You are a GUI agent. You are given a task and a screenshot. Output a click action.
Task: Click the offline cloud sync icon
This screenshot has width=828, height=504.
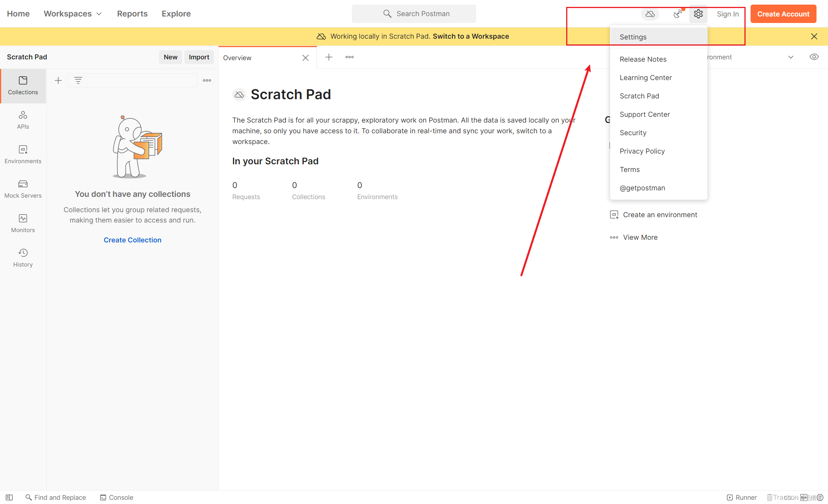650,14
